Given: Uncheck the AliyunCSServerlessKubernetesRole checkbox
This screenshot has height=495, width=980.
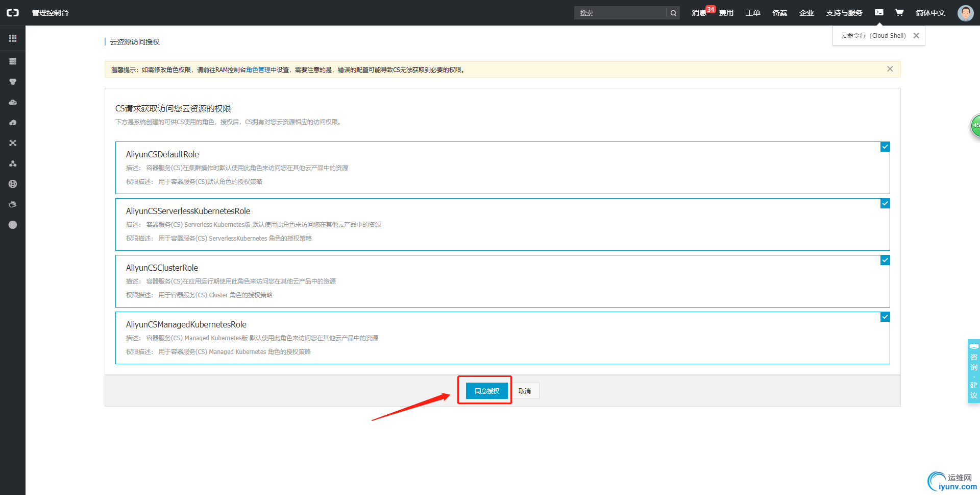Looking at the screenshot, I should pyautogui.click(x=885, y=204).
